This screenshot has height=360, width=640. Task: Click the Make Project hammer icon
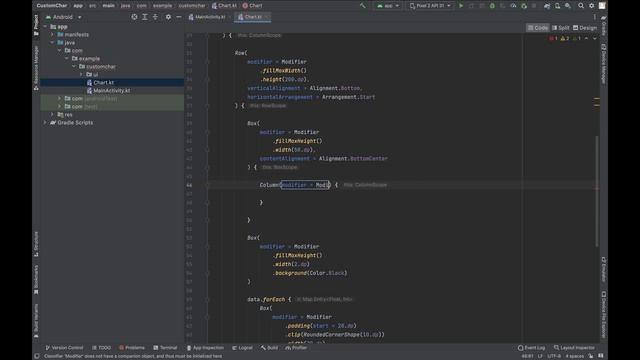coord(362,6)
